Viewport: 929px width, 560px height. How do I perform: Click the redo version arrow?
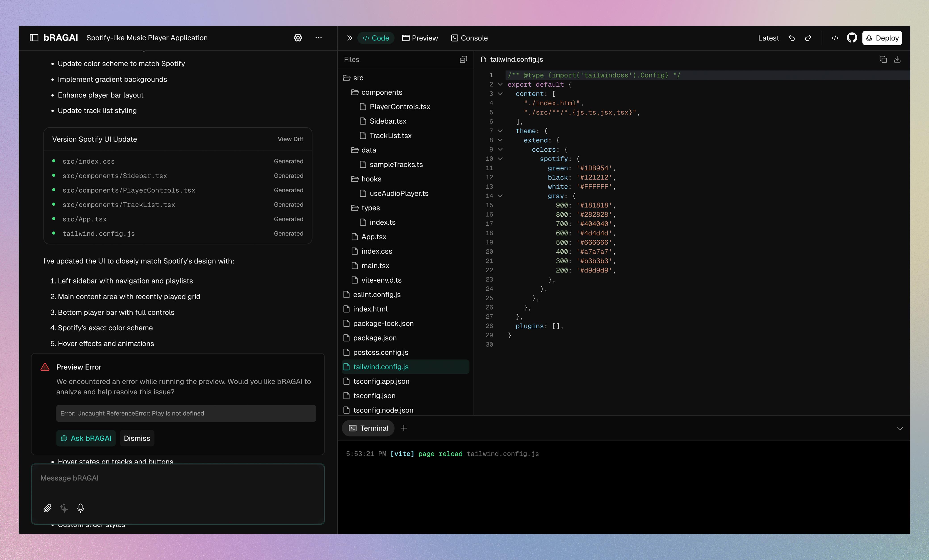808,38
